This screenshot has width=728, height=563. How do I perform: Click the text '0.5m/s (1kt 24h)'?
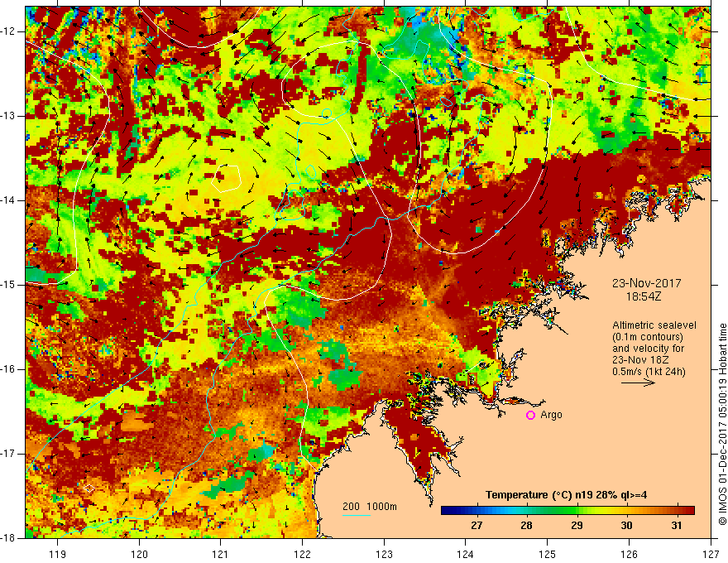649,371
